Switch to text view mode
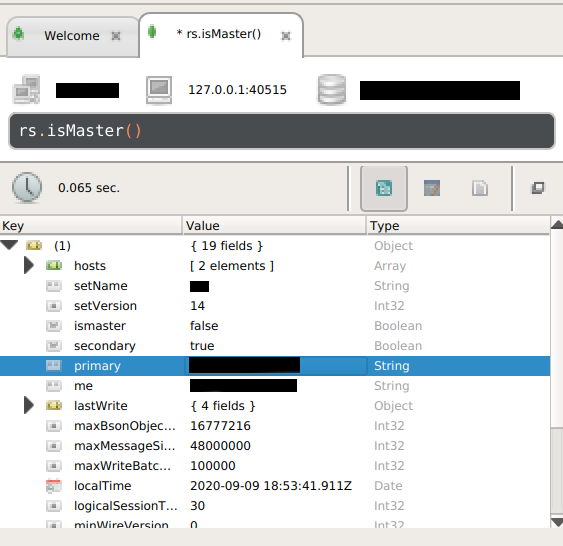This screenshot has width=563, height=546. coord(480,188)
